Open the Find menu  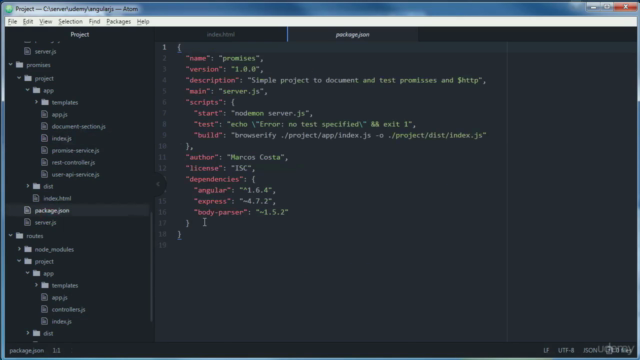[x=94, y=21]
